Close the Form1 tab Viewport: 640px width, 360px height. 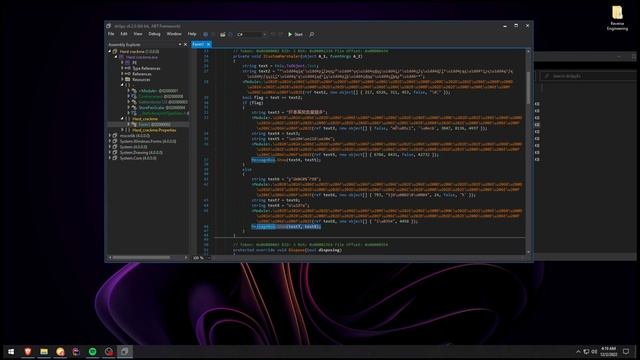pyautogui.click(x=209, y=44)
